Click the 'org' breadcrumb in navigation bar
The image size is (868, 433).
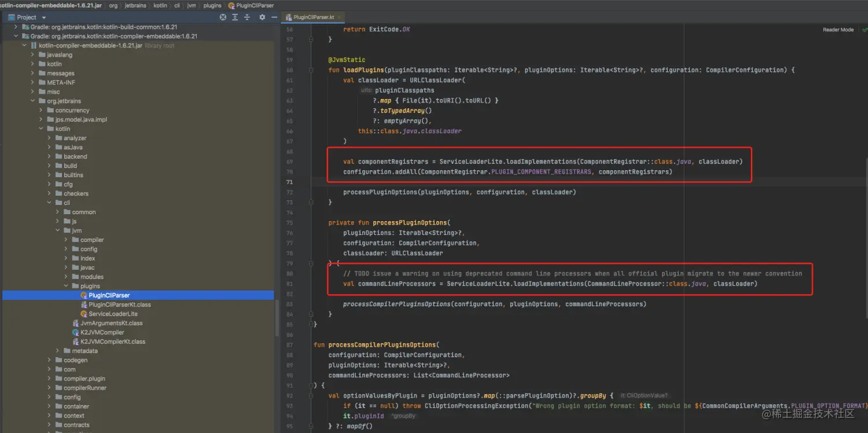[113, 5]
